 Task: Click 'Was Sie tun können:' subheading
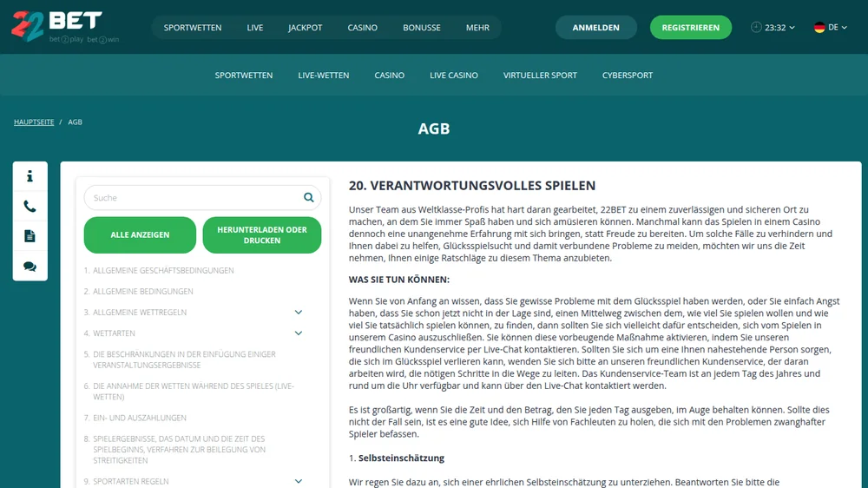point(399,280)
